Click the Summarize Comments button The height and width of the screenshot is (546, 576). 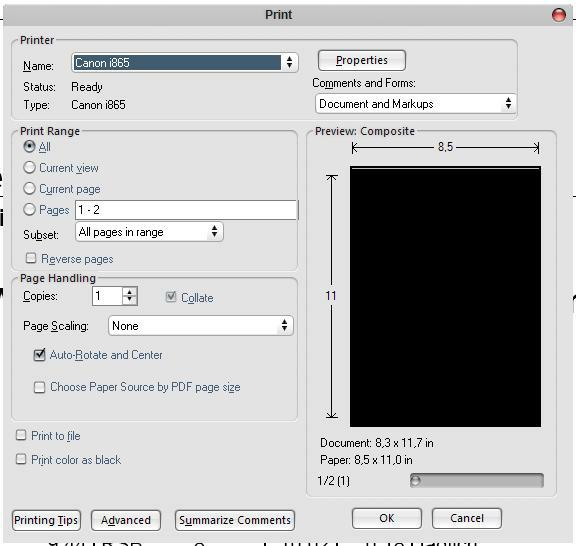pos(235,520)
